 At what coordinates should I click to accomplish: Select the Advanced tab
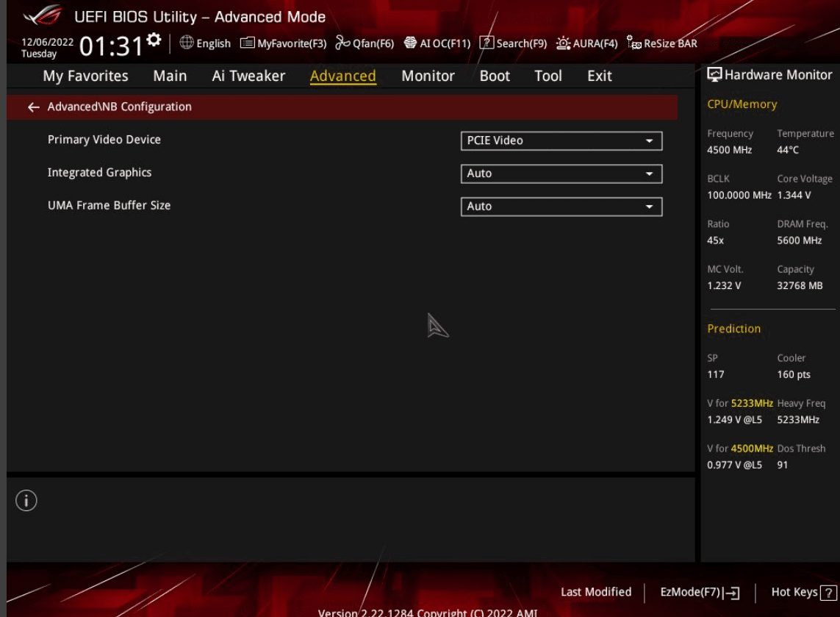[x=343, y=76]
